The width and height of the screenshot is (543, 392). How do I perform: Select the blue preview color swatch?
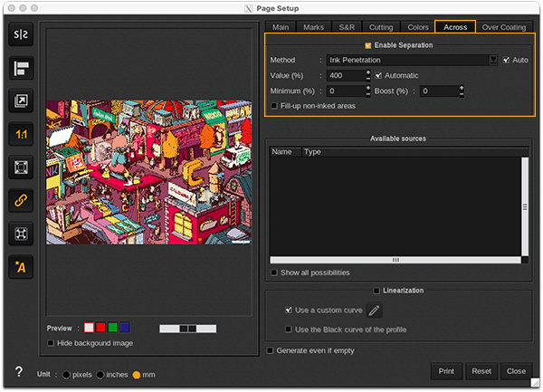pyautogui.click(x=125, y=328)
